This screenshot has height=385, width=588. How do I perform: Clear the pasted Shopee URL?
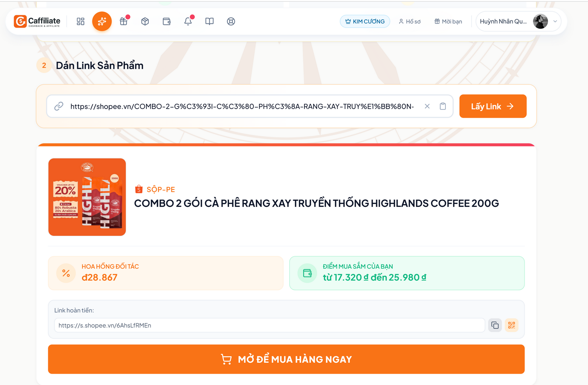click(x=427, y=106)
